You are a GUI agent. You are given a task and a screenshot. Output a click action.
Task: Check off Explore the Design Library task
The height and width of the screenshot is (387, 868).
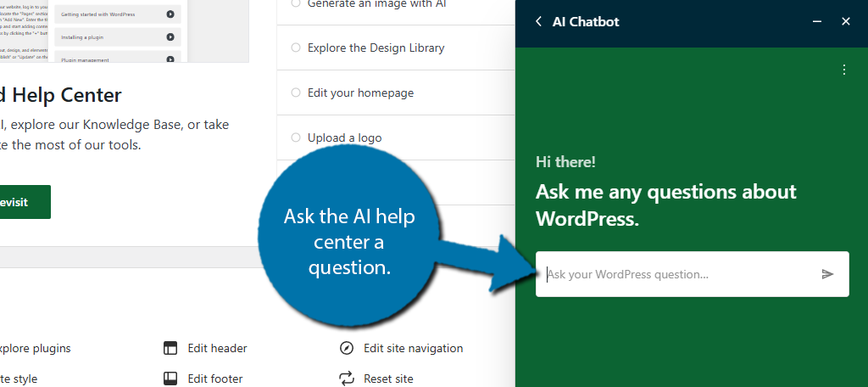click(x=296, y=48)
